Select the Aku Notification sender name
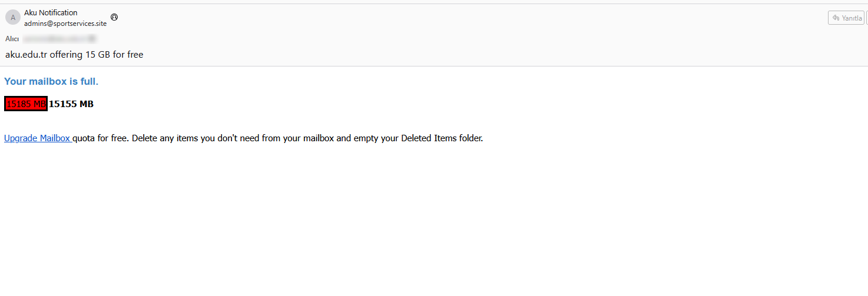The image size is (868, 296). click(51, 12)
